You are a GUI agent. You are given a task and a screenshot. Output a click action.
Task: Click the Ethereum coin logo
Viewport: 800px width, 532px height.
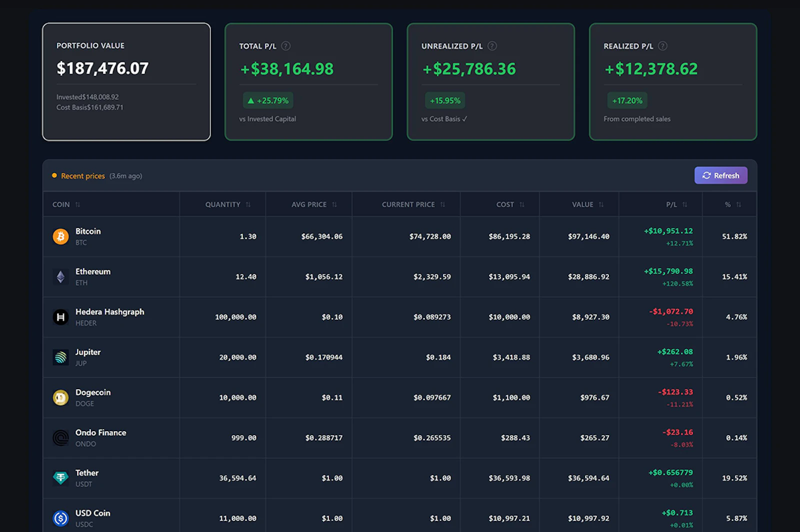tap(60, 277)
